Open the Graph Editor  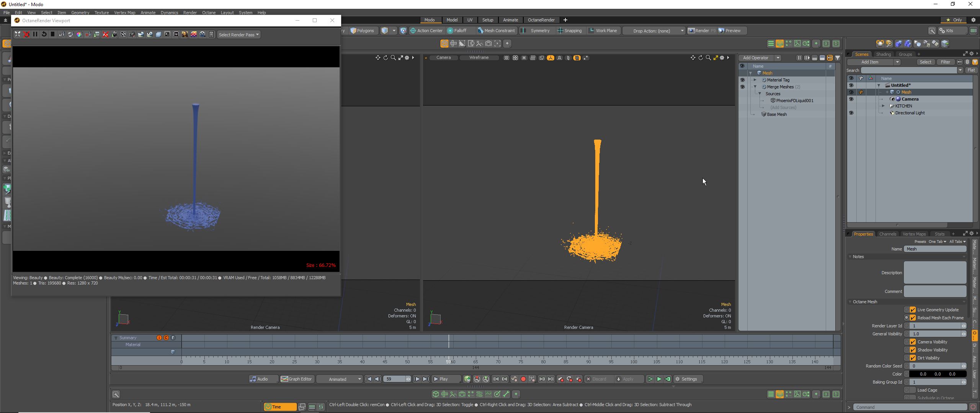tap(297, 379)
